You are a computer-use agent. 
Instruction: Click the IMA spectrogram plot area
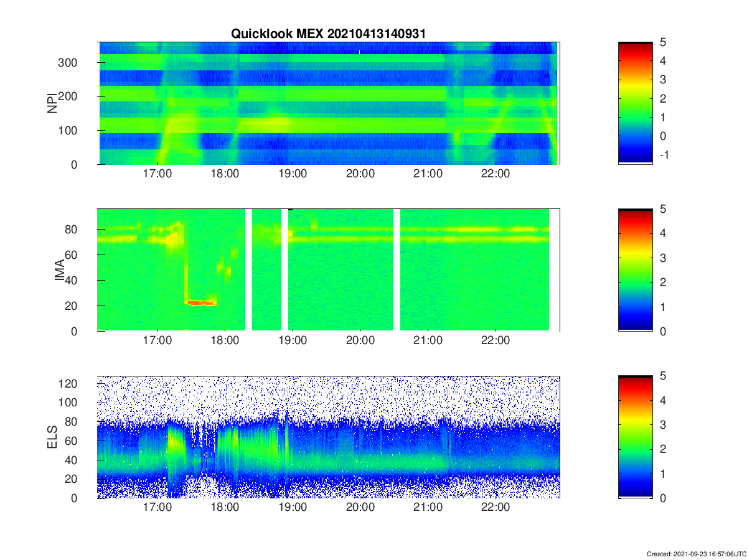[329, 270]
